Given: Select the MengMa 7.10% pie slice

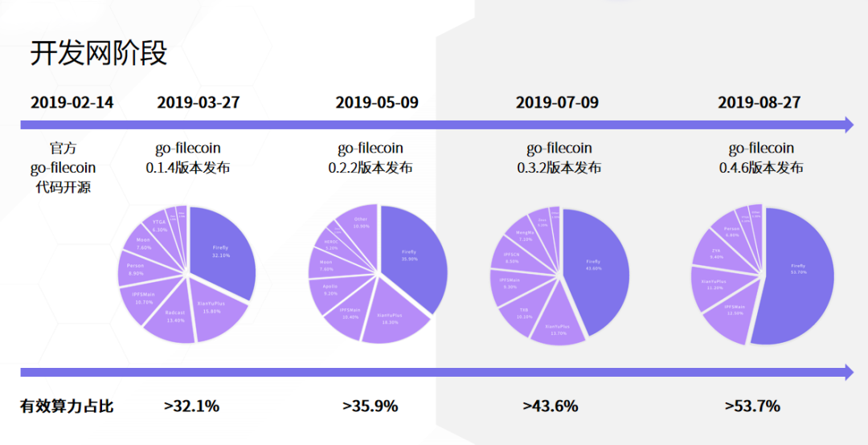Looking at the screenshot, I should [x=523, y=236].
